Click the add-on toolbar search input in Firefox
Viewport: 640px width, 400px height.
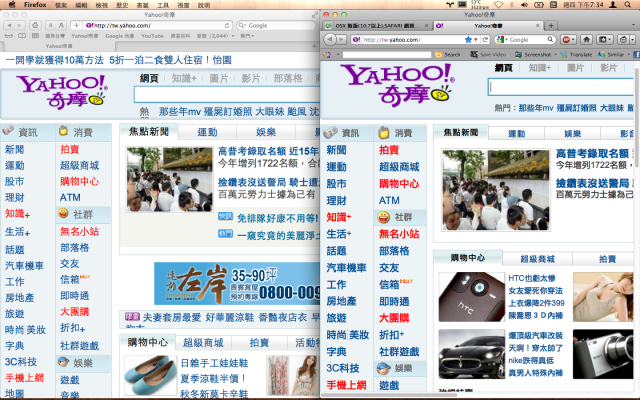point(387,54)
